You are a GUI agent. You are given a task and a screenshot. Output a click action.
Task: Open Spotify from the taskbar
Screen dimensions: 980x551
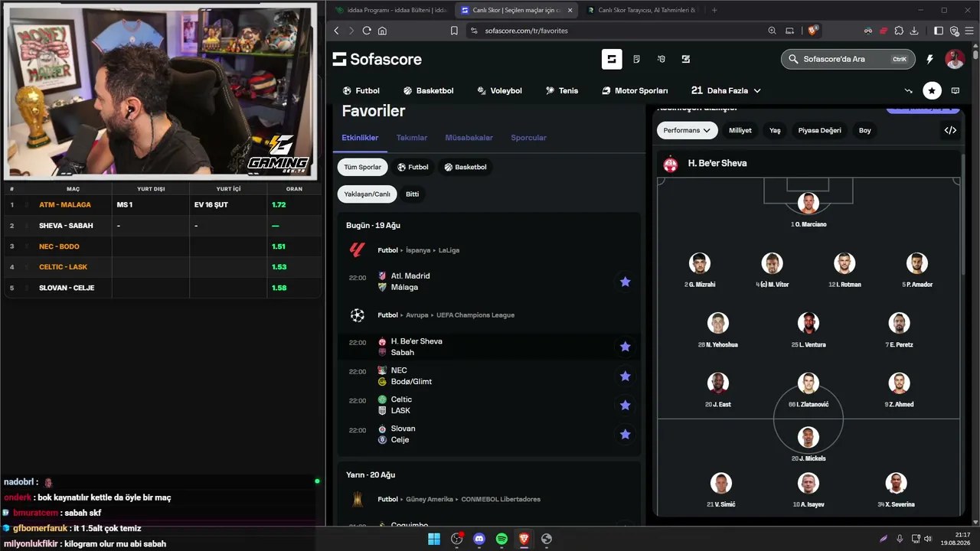point(501,539)
